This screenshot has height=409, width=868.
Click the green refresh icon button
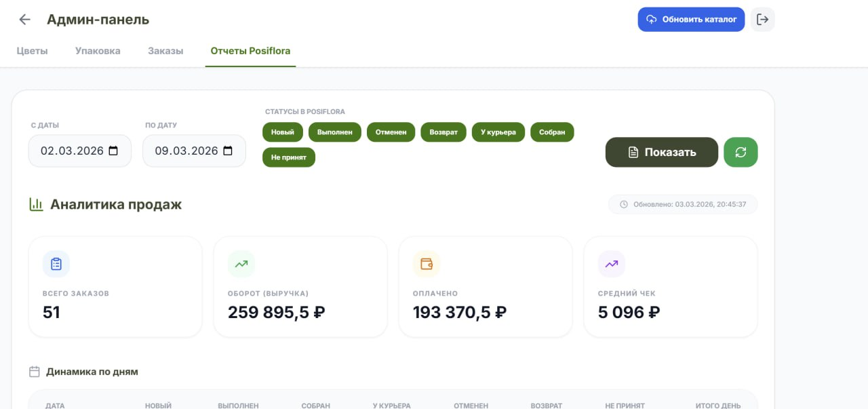pos(741,152)
